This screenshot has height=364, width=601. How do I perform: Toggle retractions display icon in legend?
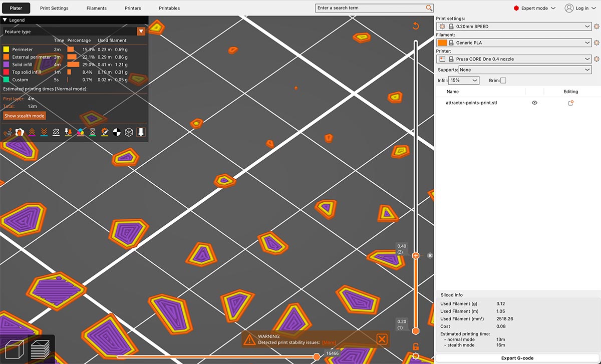pyautogui.click(x=33, y=132)
